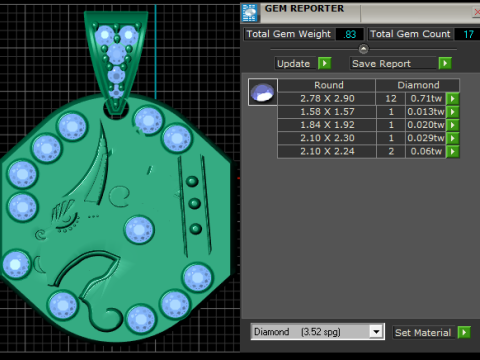Screen dimensions: 480x360
Task: Click the Total Gem Weight label
Action: coord(289,34)
